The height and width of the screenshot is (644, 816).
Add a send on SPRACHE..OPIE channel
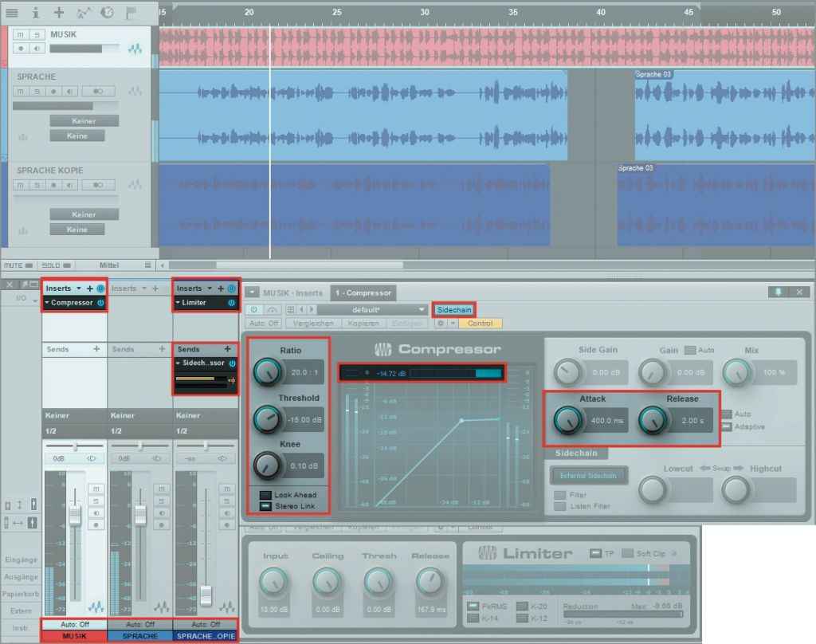[227, 349]
